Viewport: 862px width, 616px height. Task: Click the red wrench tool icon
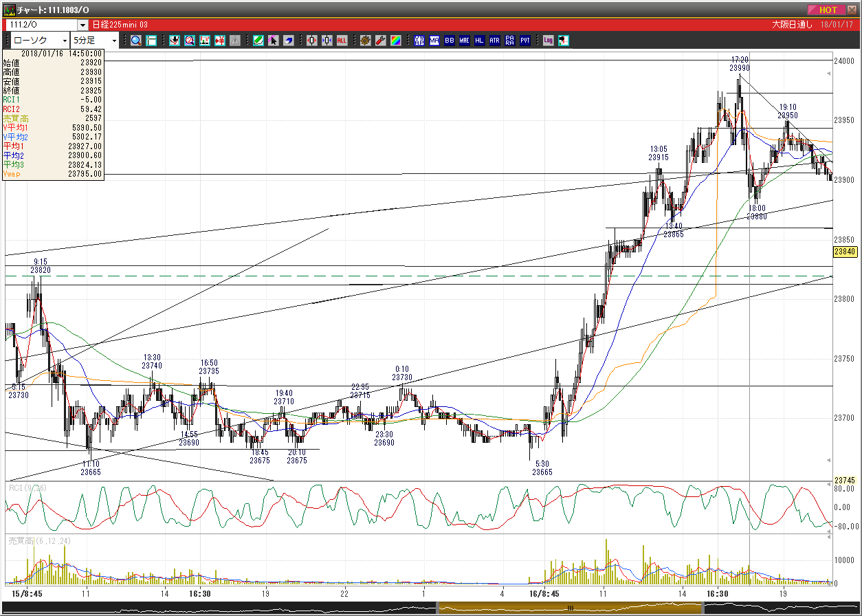tap(380, 40)
